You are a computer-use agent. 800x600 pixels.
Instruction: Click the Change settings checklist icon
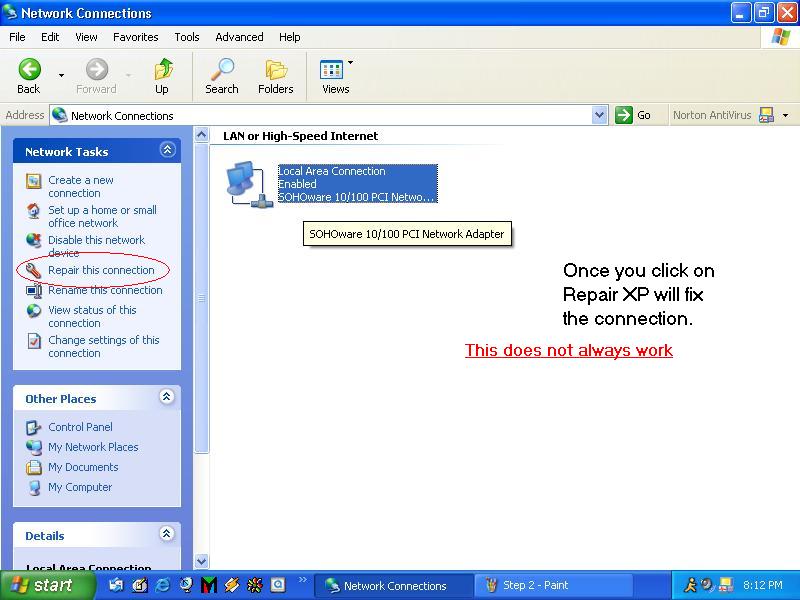click(34, 341)
